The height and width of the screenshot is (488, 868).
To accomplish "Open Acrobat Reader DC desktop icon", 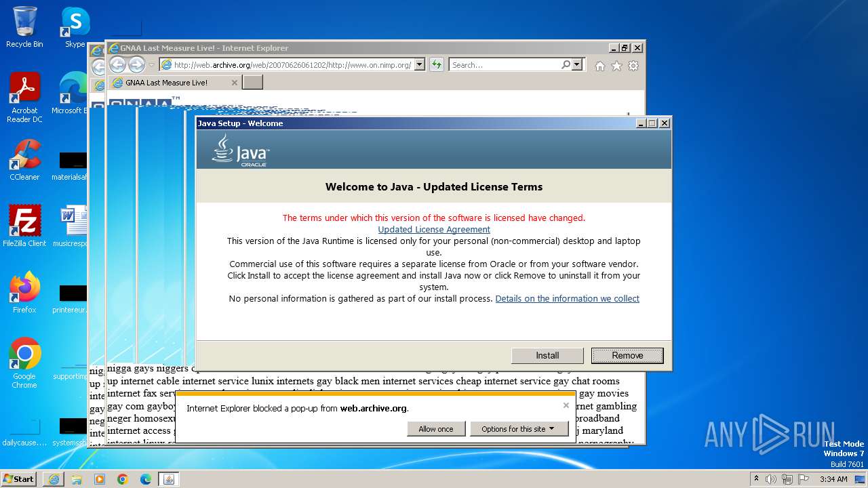I will 24,98.
